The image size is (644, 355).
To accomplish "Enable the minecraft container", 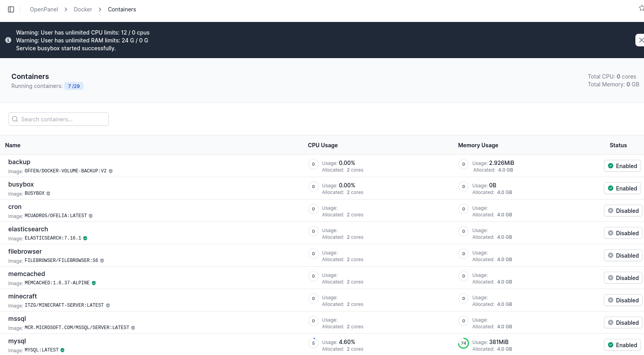I will [x=623, y=300].
